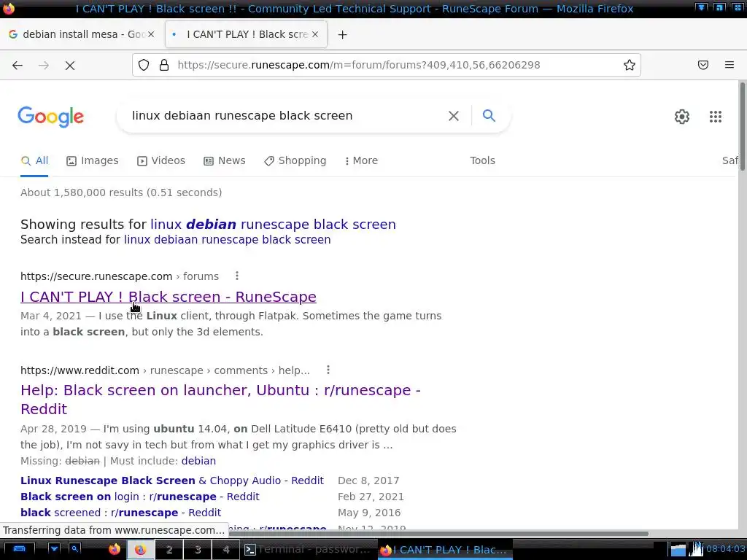Click the highlighted workspace 1 Firefox button
The image size is (747, 560).
click(x=140, y=550)
